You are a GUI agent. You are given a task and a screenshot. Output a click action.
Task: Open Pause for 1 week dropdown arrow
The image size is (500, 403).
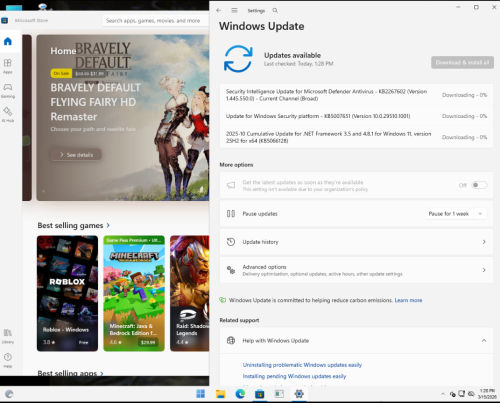480,214
